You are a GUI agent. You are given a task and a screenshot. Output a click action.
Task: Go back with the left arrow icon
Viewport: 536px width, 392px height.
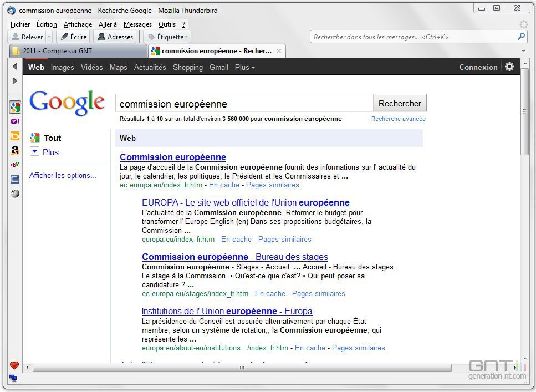(15, 67)
